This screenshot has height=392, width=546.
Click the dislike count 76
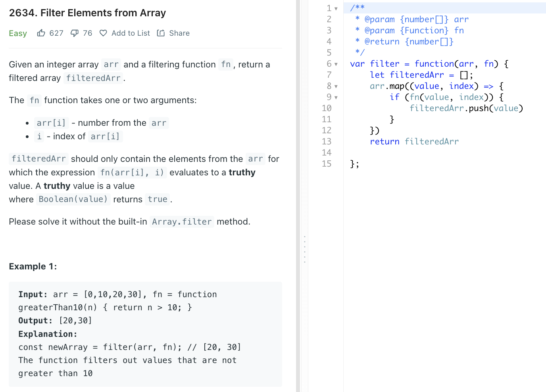[88, 33]
